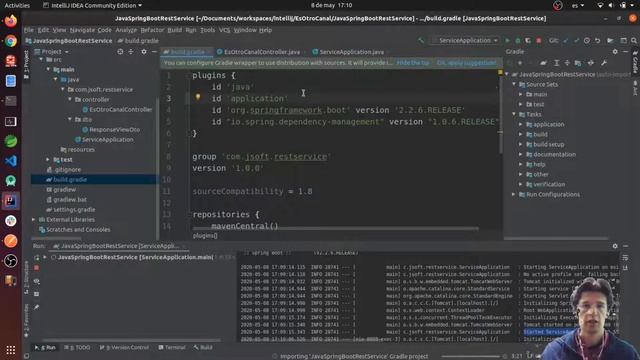
Task: Expand External Libraries node
Action: pyautogui.click(x=34, y=220)
